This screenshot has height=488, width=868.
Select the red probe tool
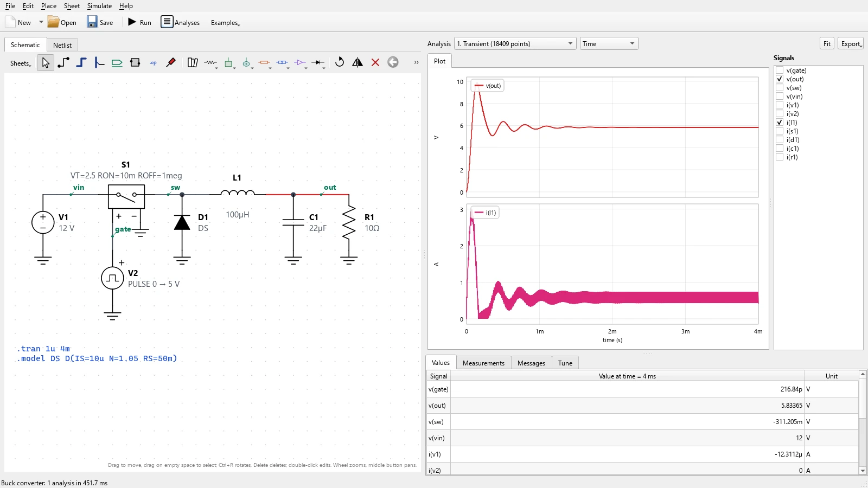point(171,63)
